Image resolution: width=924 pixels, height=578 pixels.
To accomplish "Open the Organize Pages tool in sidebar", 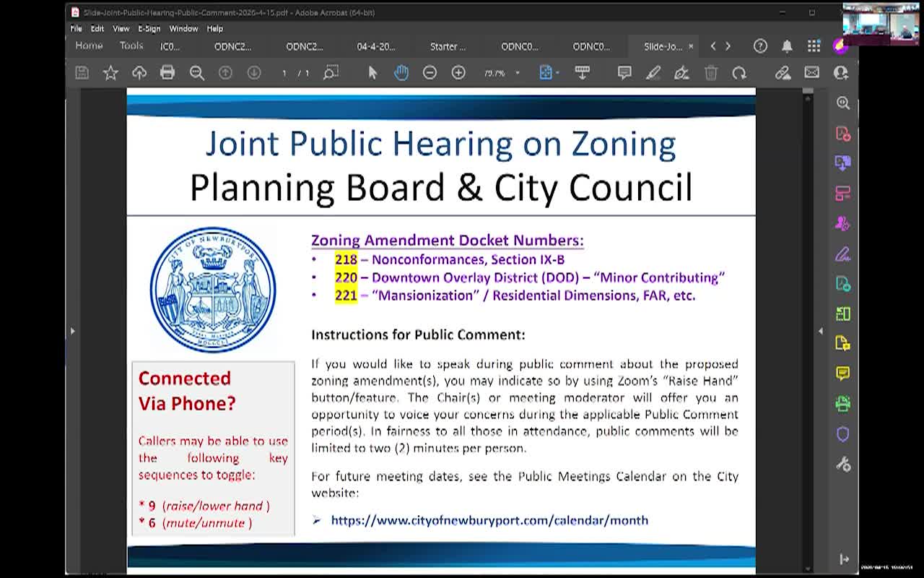I will tap(843, 314).
